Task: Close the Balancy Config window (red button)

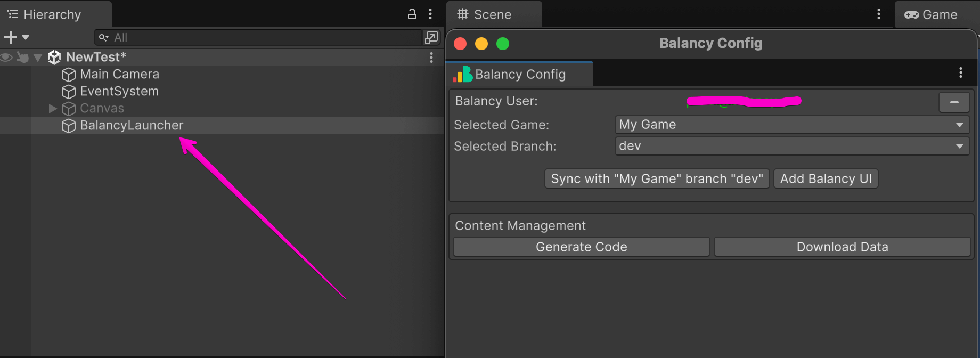Action: [x=460, y=44]
